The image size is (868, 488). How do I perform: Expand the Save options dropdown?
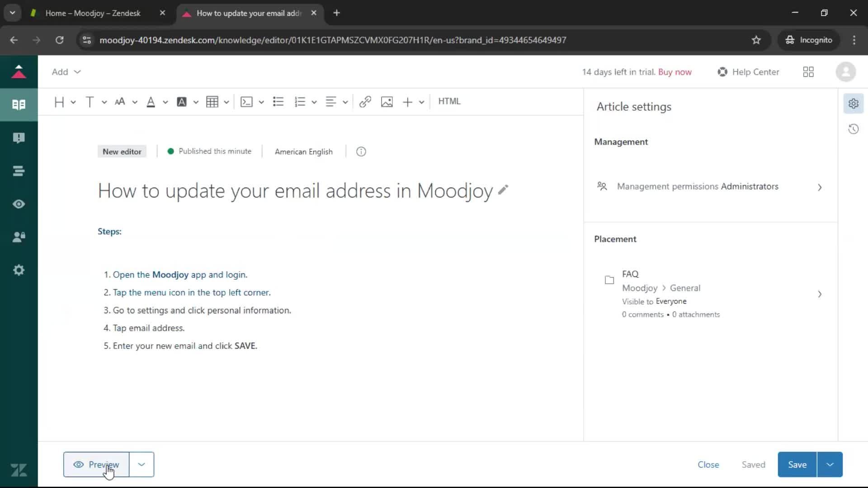(x=830, y=465)
